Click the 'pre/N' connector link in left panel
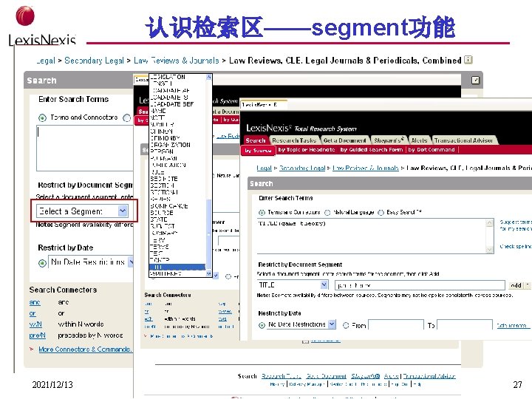 click(38, 335)
